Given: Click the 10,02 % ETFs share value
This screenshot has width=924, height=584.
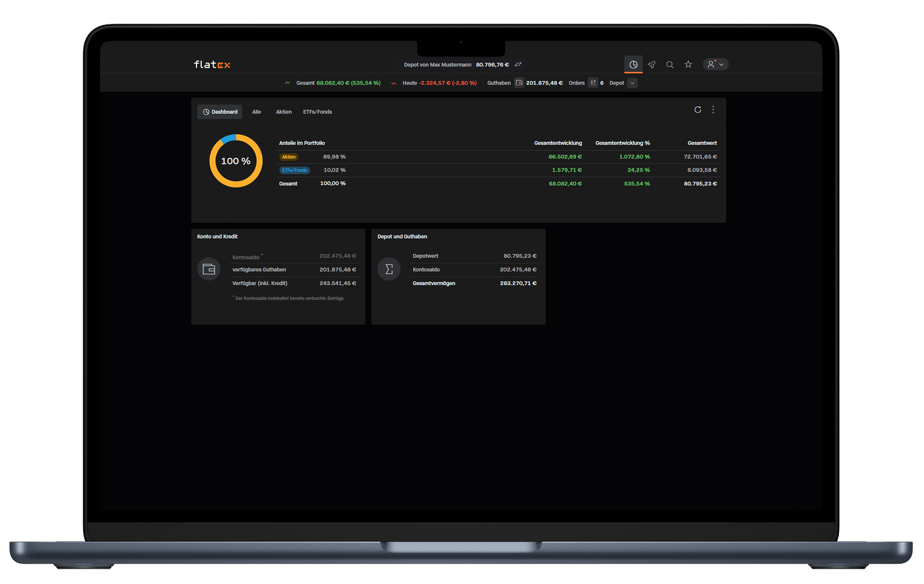Looking at the screenshot, I should [x=334, y=170].
